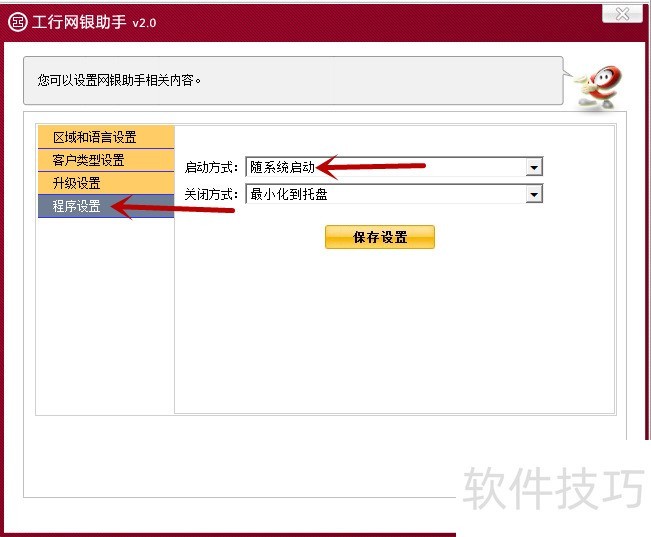Click the 关闭方式 label
Image resolution: width=651 pixels, height=537 pixels.
point(211,194)
